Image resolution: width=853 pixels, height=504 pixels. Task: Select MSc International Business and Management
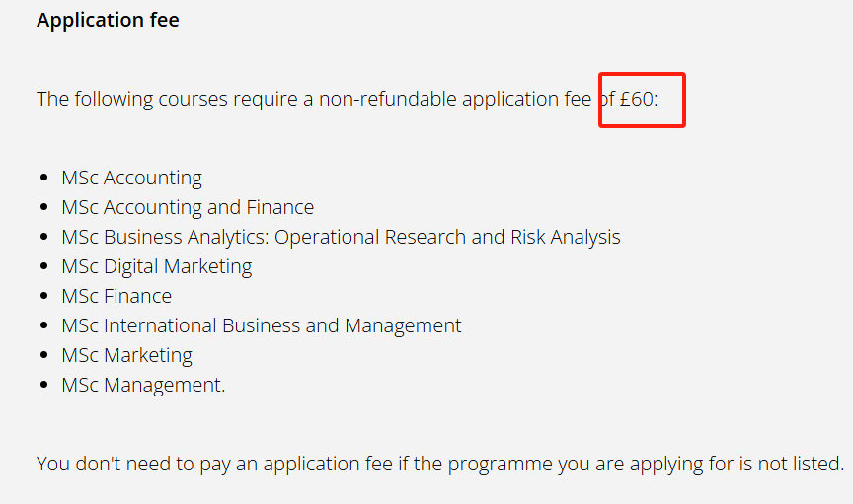(262, 325)
